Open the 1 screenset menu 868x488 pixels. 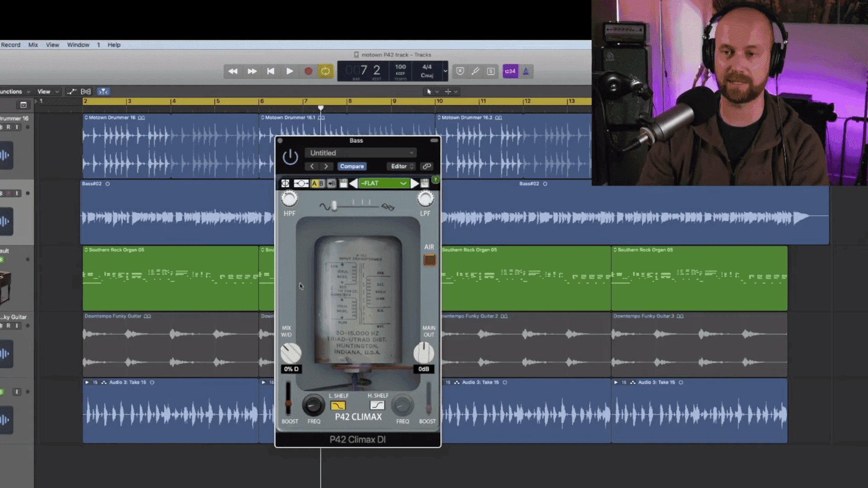99,45
